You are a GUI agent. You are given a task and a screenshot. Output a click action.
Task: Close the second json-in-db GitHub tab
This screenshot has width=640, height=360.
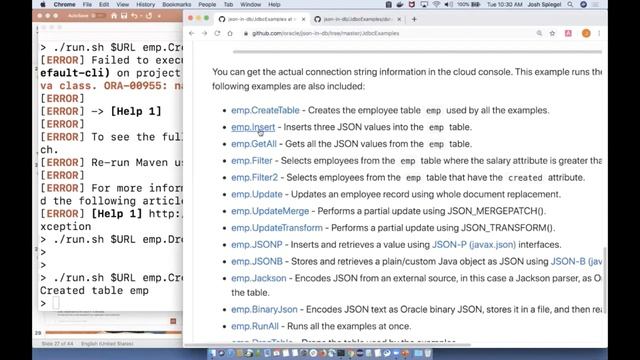[399, 19]
